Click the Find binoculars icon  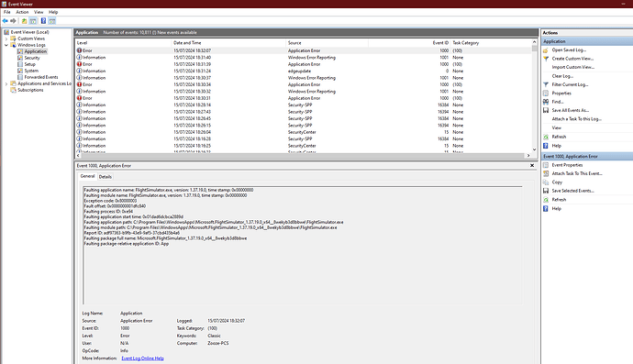point(546,102)
